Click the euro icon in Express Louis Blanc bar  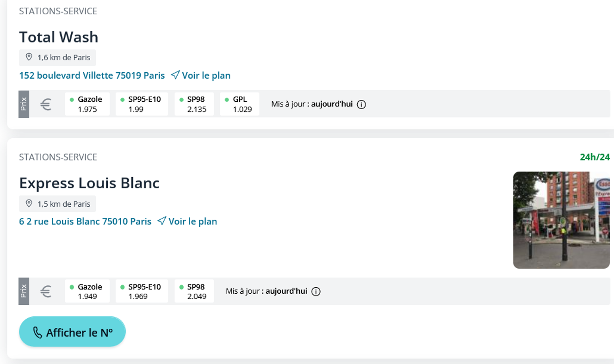46,291
